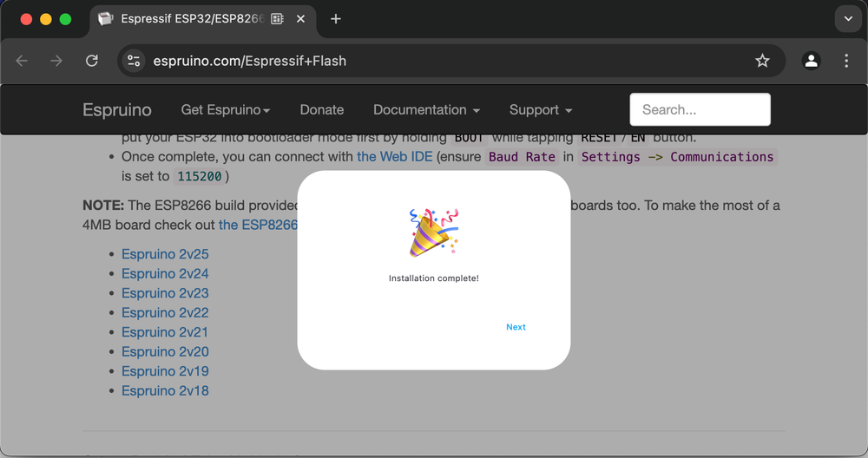Click the Baud Rate code label
This screenshot has height=458, width=868.
click(x=522, y=157)
